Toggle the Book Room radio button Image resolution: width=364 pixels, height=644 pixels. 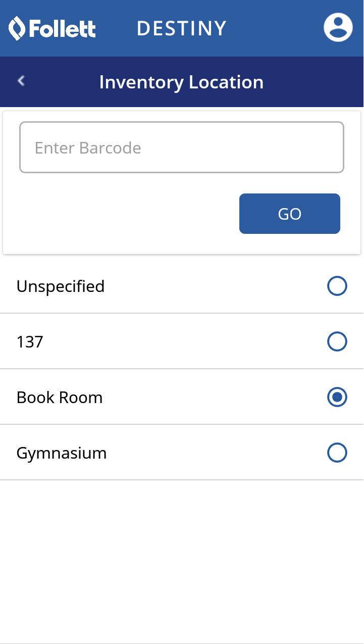[337, 397]
